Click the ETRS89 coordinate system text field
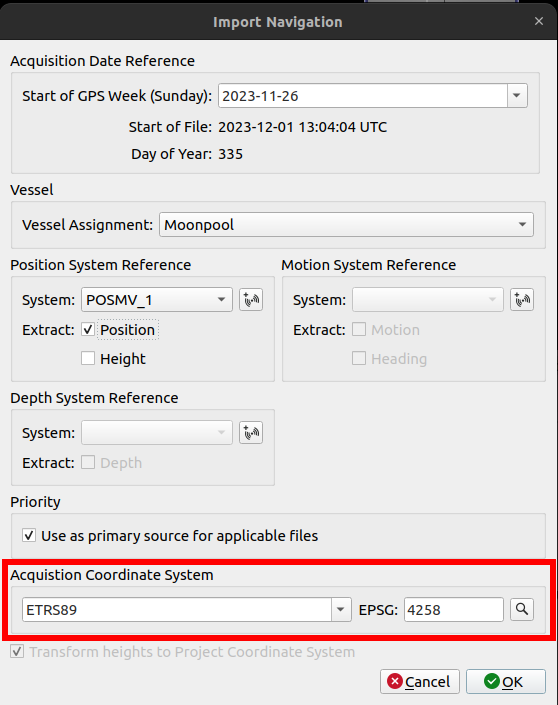The width and height of the screenshot is (558, 705). pyautogui.click(x=177, y=610)
